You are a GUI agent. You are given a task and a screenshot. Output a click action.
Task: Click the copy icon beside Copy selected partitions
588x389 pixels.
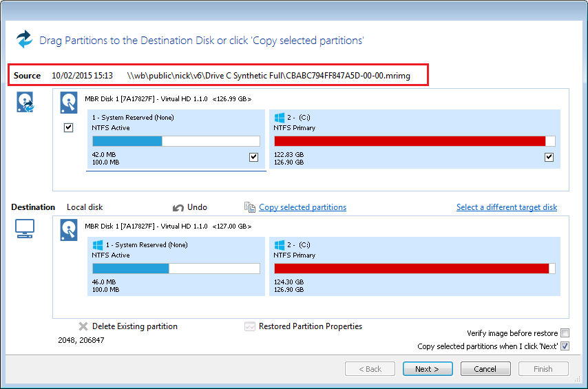pyautogui.click(x=250, y=207)
